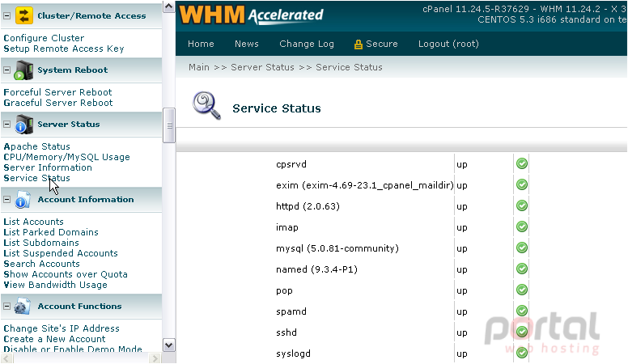Click green check icon for spamd

521,311
